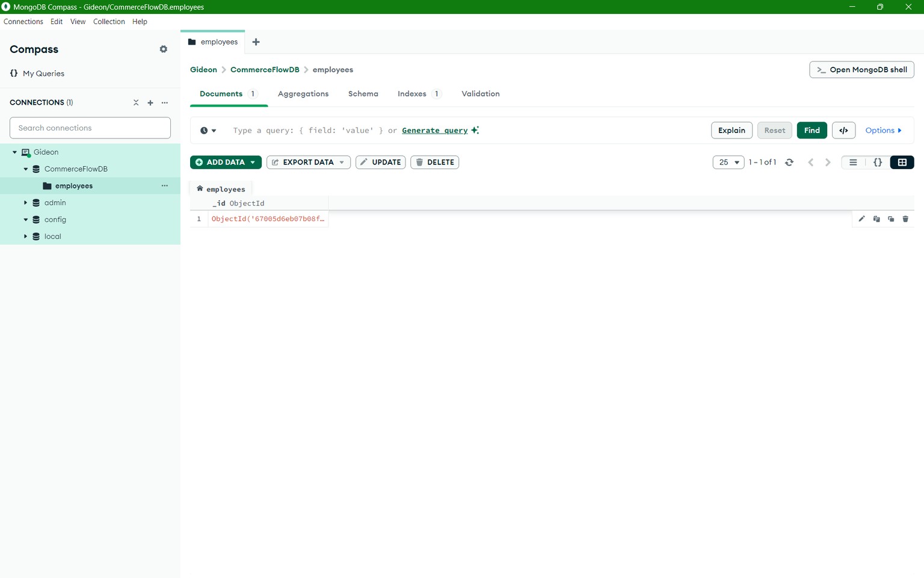This screenshot has width=924, height=578.
Task: Toggle export query to language code button
Action: pos(843,131)
